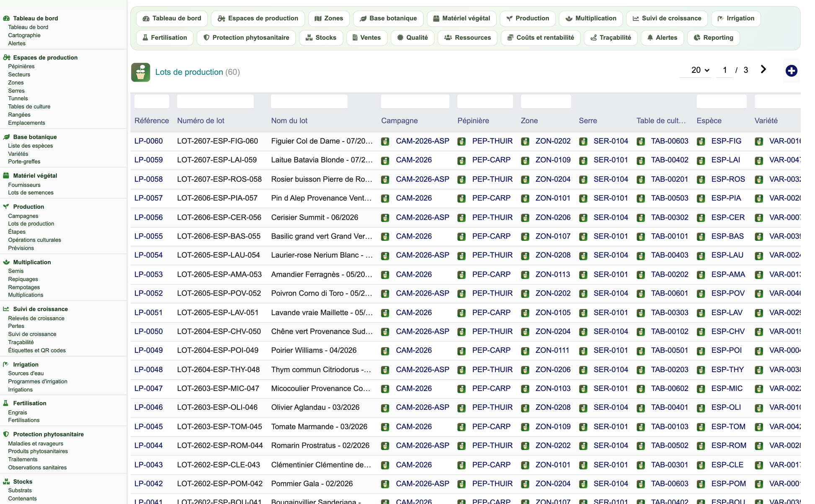Open species link ESP-OLI
This screenshot has height=504, width=815.
click(726, 407)
